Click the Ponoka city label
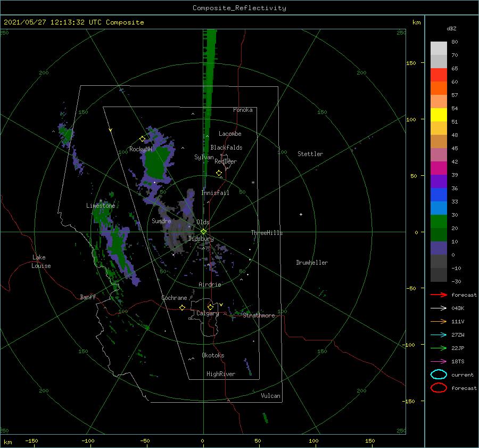 coord(243,110)
